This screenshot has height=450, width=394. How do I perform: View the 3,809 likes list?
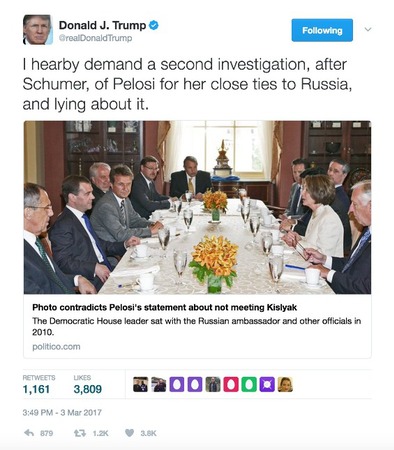pos(88,389)
